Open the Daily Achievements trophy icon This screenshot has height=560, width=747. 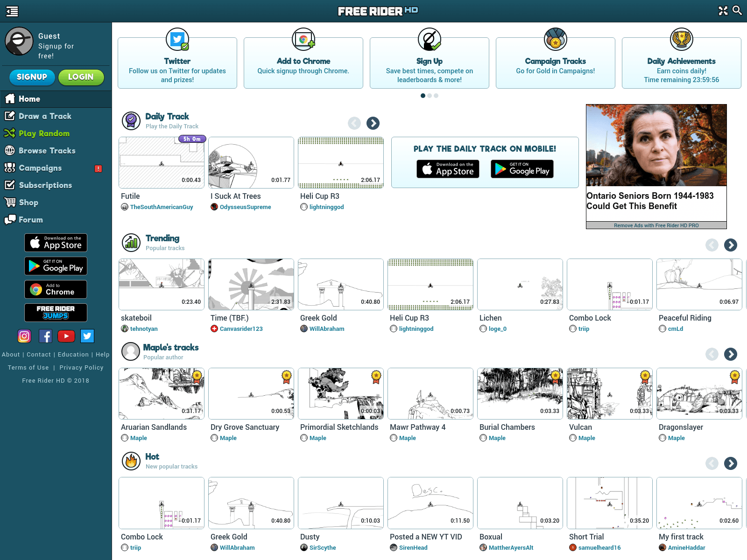[682, 40]
